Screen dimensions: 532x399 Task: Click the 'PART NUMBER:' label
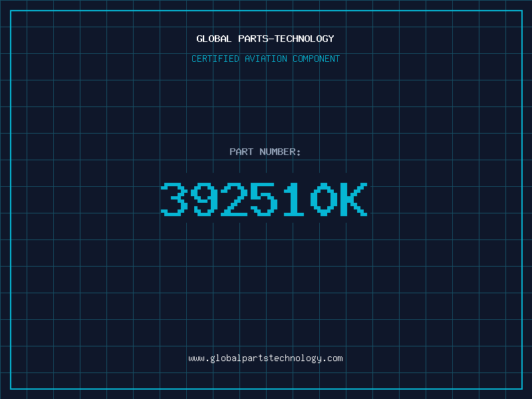tap(265, 152)
